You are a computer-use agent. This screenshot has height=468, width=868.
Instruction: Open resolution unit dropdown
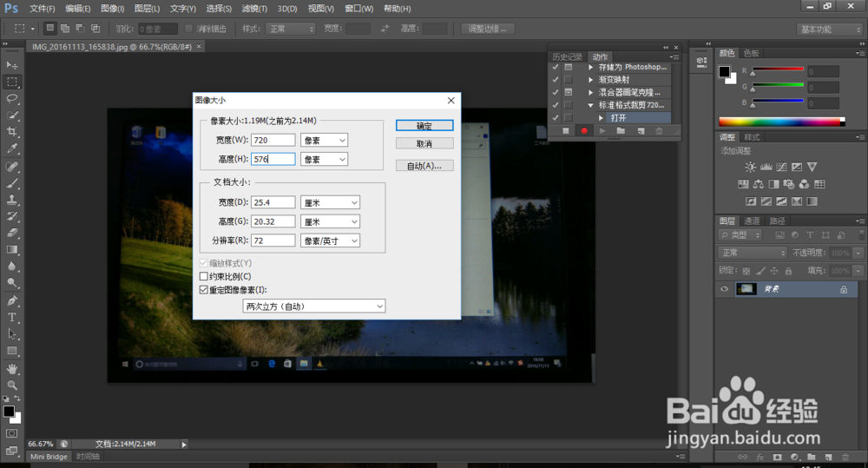330,241
